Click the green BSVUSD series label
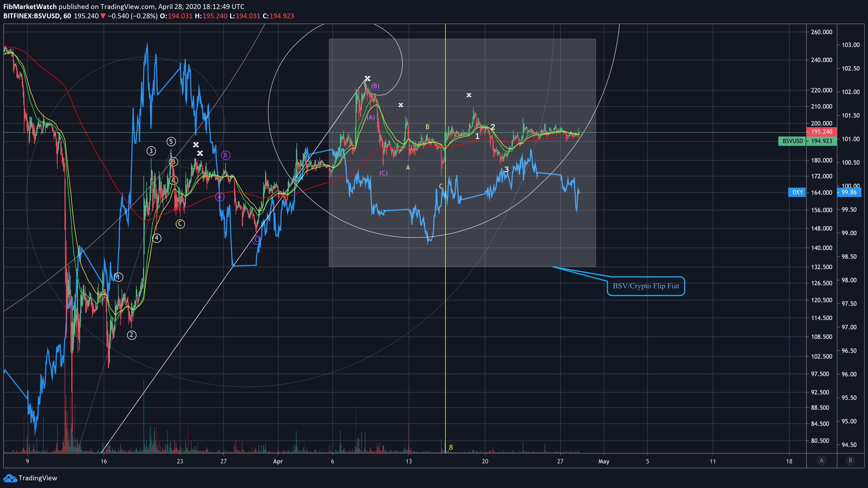 click(792, 141)
